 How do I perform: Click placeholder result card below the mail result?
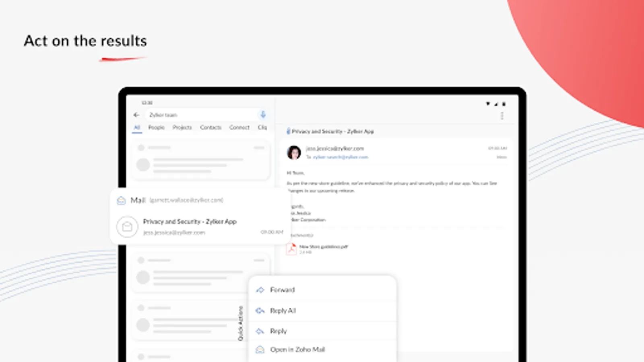click(x=201, y=272)
